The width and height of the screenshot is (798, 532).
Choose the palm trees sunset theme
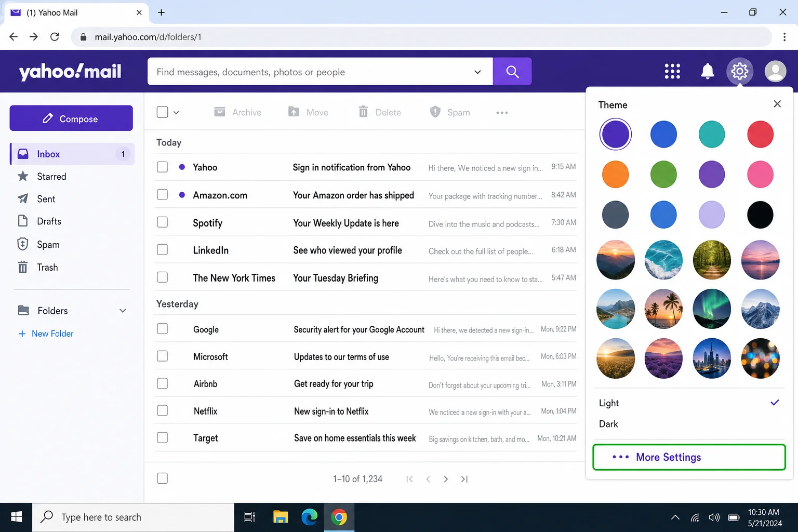pyautogui.click(x=663, y=309)
